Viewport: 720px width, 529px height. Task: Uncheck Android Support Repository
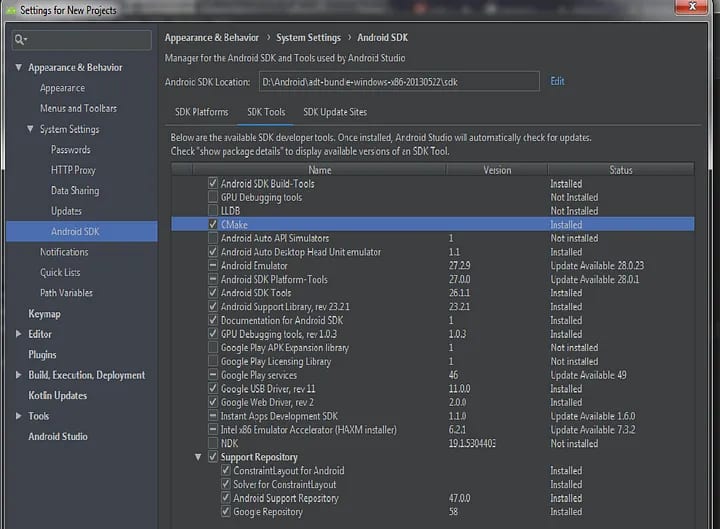225,498
